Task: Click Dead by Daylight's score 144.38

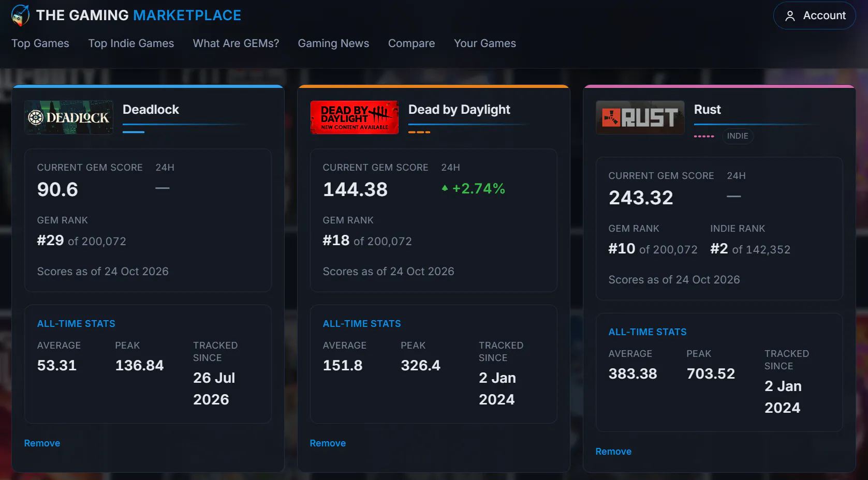Action: (355, 189)
